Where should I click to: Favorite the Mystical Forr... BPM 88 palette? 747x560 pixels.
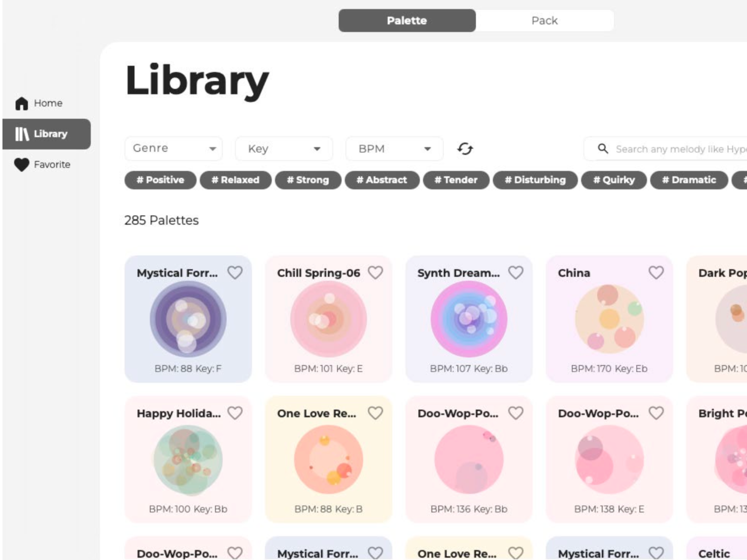point(235,273)
